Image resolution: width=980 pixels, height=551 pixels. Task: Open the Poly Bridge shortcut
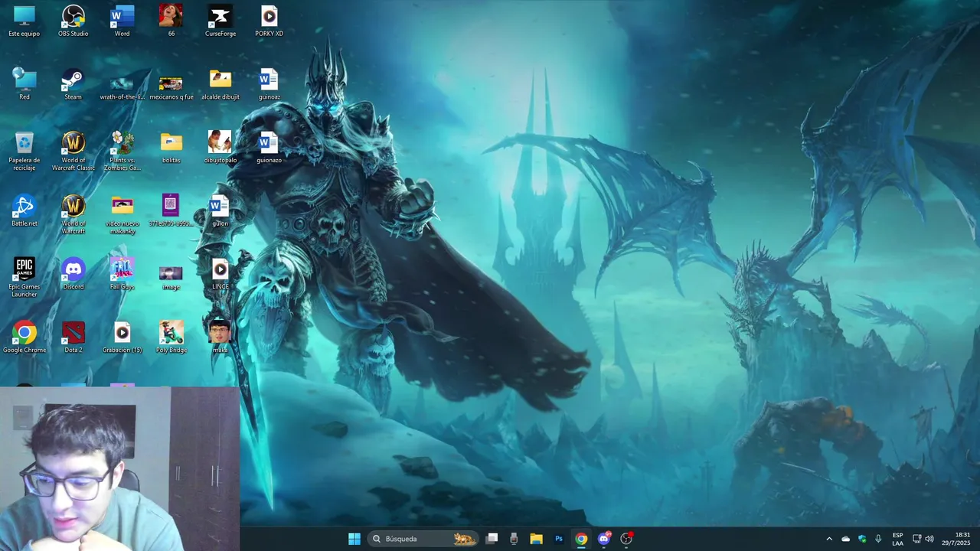click(171, 337)
